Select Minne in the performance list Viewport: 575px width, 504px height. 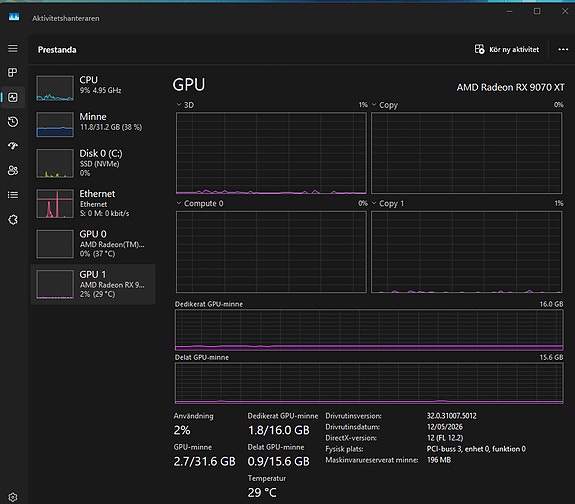[93, 125]
